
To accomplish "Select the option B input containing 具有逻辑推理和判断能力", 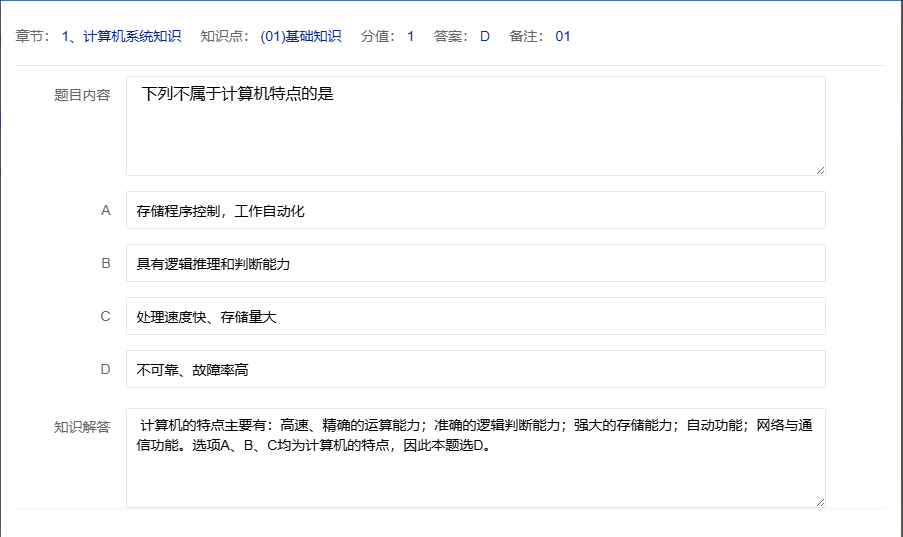I will coord(475,264).
